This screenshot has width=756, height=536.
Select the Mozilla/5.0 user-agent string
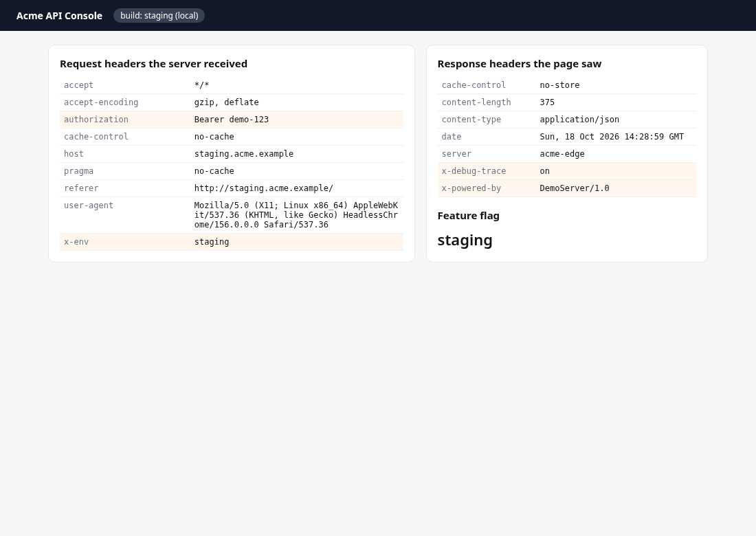pos(296,215)
